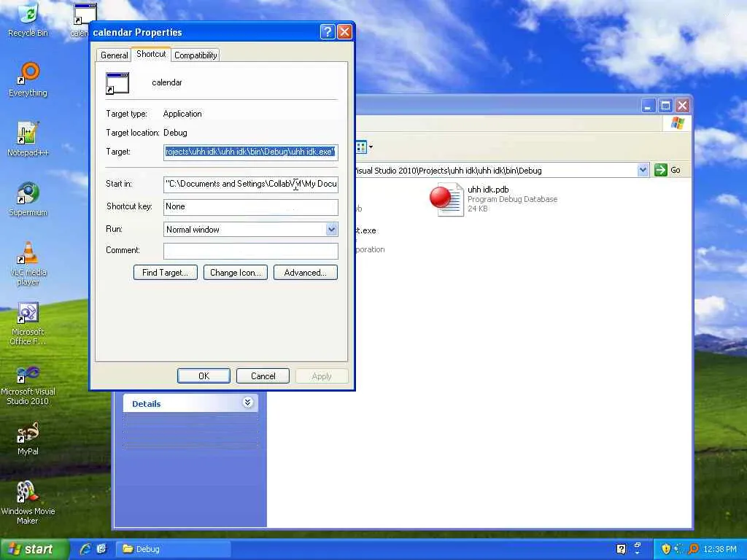Click the taskbar clock showing 12:38 PM
This screenshot has height=560, width=747.
[x=719, y=549]
